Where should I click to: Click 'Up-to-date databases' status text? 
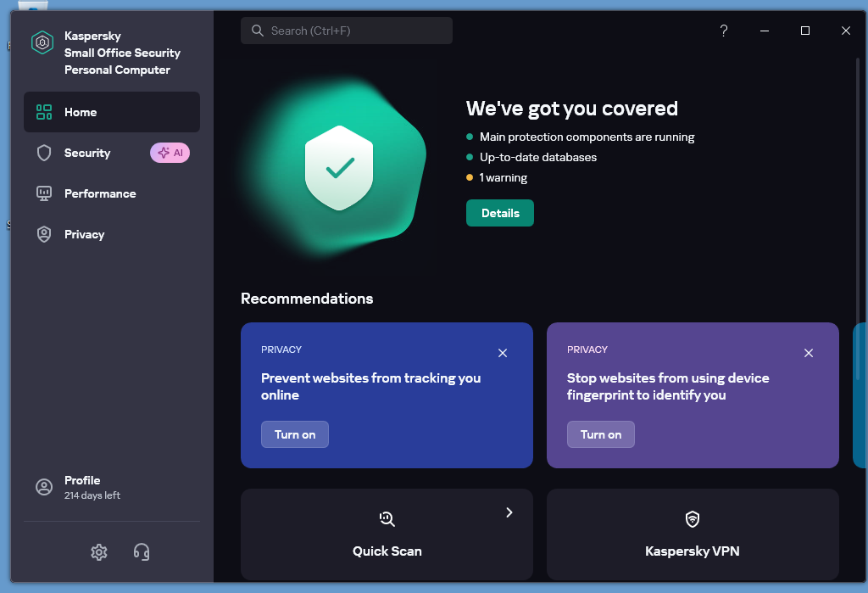pyautogui.click(x=538, y=158)
